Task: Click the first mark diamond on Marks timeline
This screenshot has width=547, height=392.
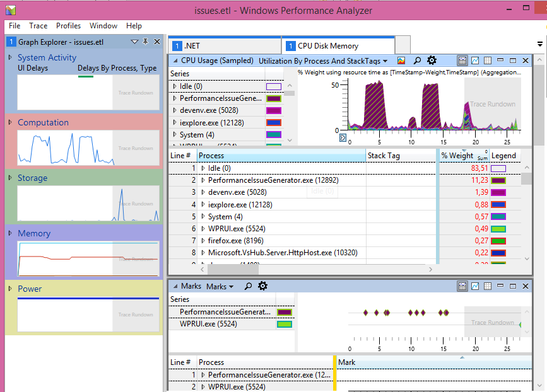Action: click(x=365, y=313)
